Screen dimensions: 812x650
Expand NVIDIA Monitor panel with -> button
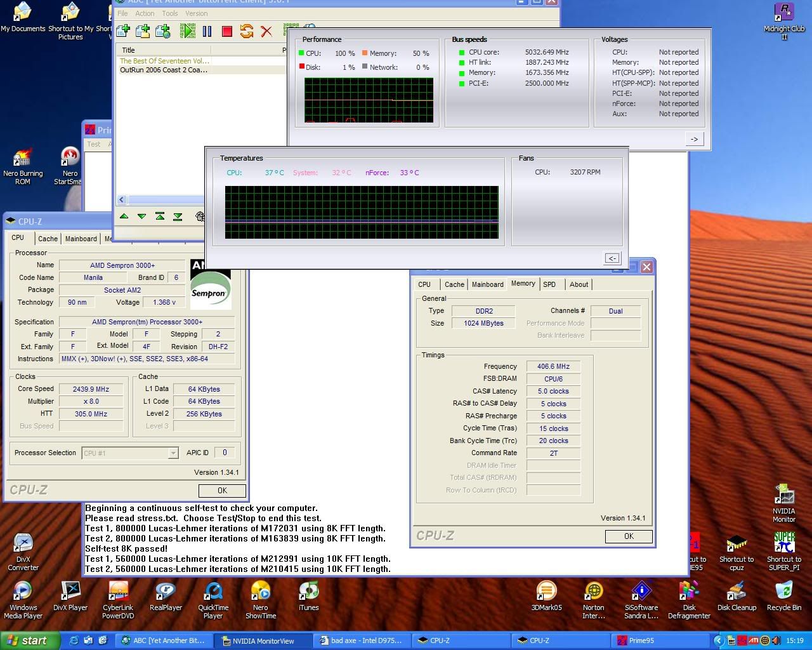click(694, 139)
